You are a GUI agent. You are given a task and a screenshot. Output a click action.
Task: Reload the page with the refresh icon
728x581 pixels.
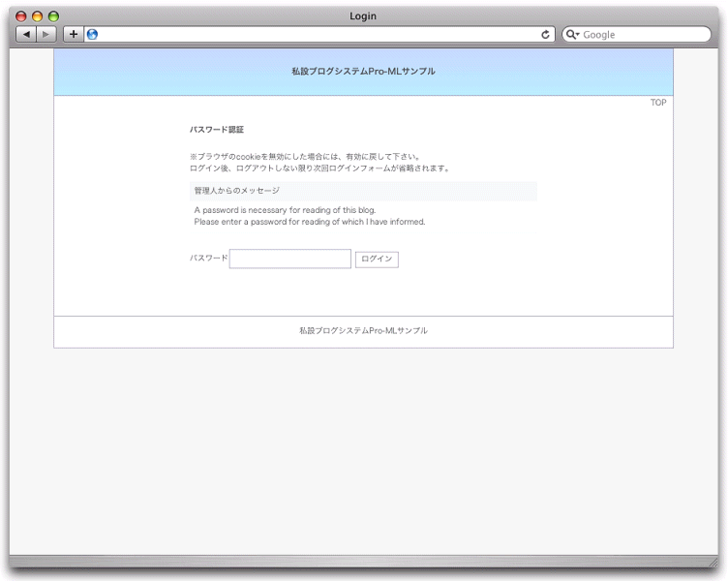pos(545,34)
